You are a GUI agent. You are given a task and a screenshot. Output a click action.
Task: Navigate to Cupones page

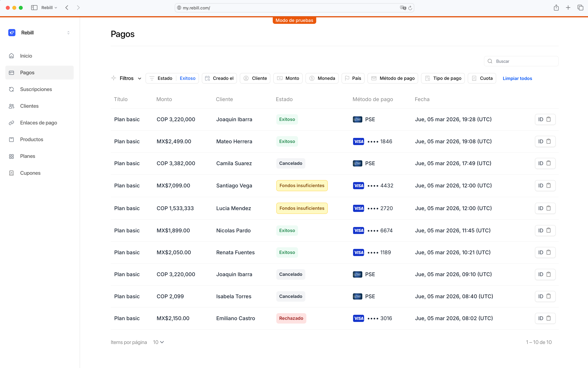point(30,173)
